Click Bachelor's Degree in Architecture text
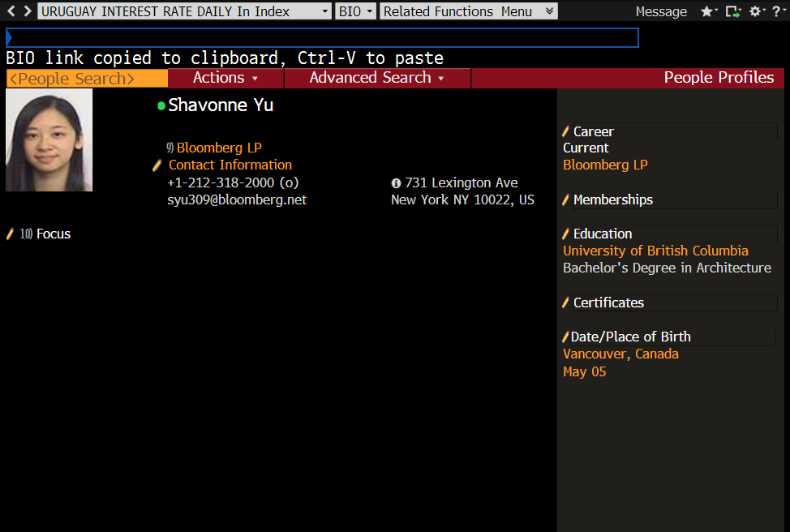Screen dimensions: 790x532 667,268
